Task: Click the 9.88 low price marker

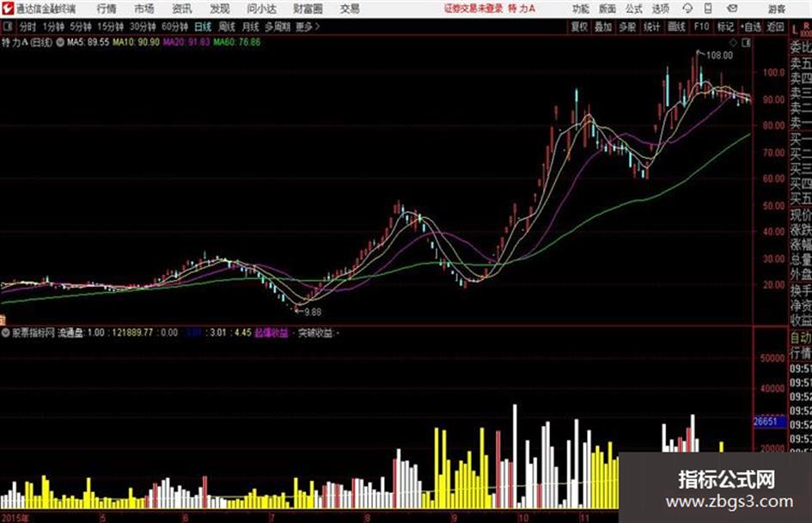Action: (312, 313)
